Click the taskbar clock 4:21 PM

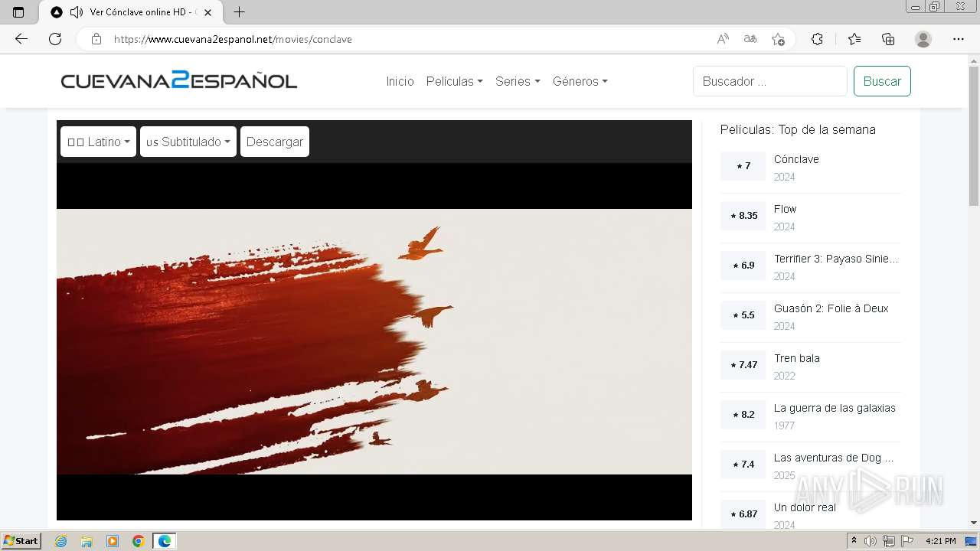pyautogui.click(x=941, y=541)
